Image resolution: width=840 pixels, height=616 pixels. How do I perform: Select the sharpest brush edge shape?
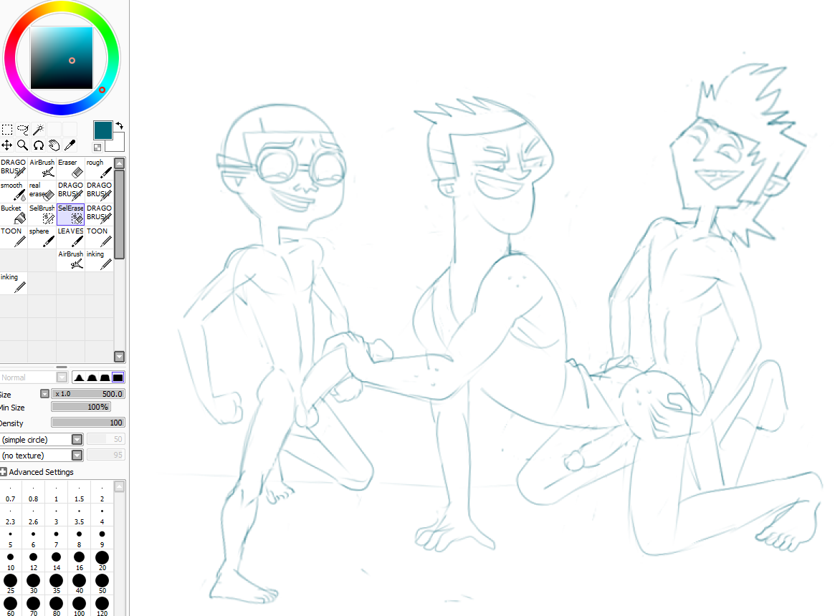(x=79, y=377)
